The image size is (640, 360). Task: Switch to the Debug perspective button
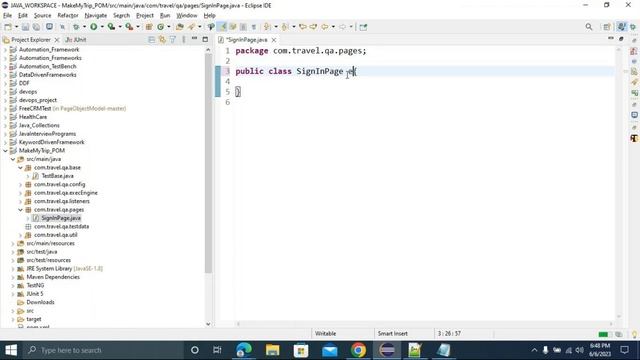pos(633,27)
